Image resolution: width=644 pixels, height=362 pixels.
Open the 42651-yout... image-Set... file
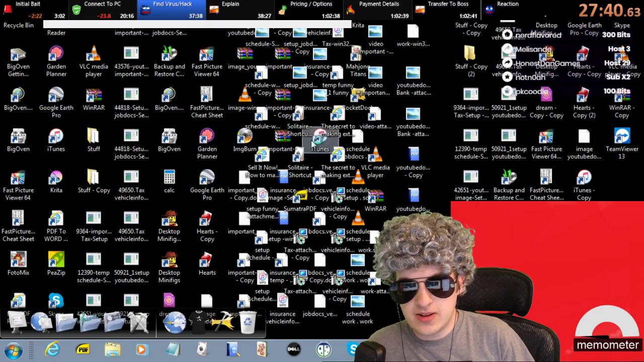pyautogui.click(x=471, y=186)
